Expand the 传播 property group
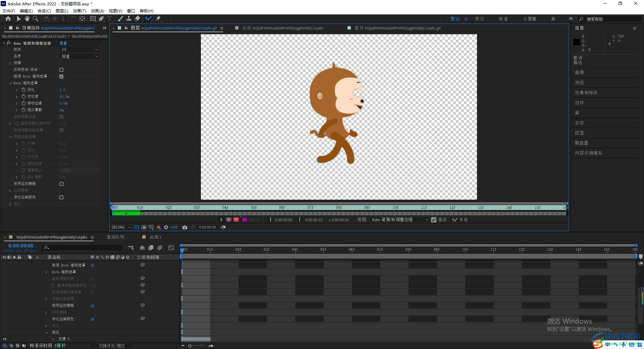644x349 pixels. pos(10,63)
